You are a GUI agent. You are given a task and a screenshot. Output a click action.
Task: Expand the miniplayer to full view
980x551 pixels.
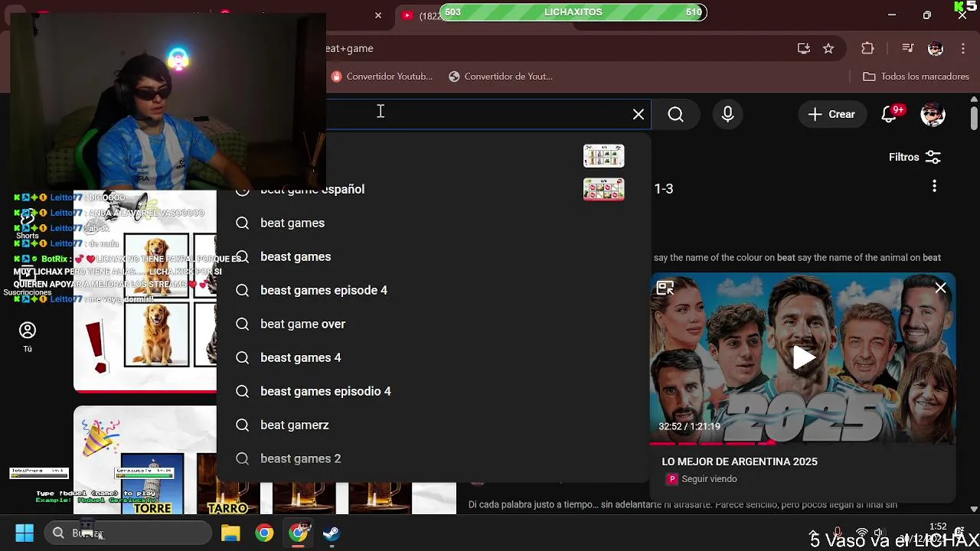pos(665,289)
